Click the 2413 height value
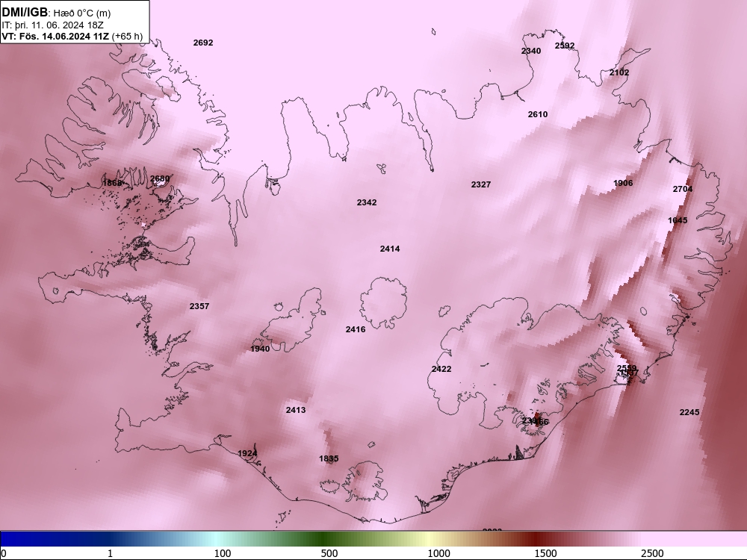The width and height of the screenshot is (747, 560). point(295,411)
